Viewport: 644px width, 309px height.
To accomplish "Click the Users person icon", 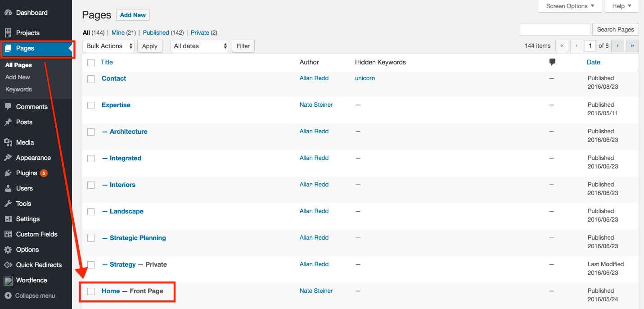I will point(8,188).
